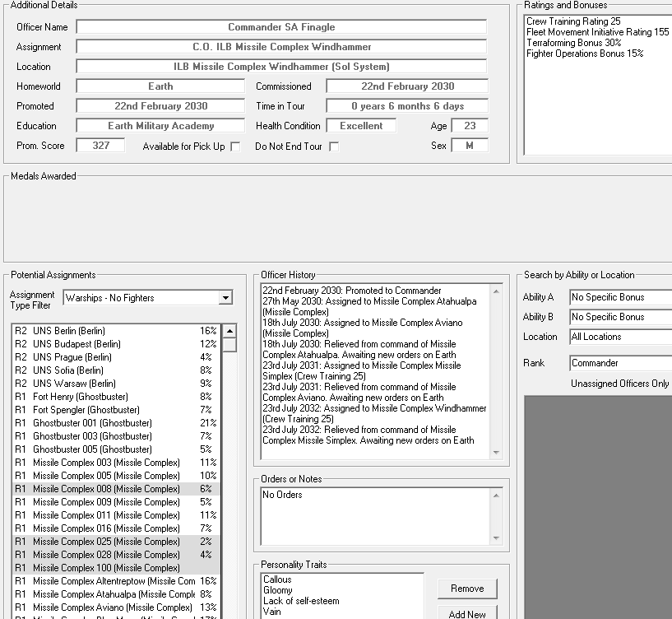
Task: Select UNS Budapest in assignments list
Action: coord(116,344)
